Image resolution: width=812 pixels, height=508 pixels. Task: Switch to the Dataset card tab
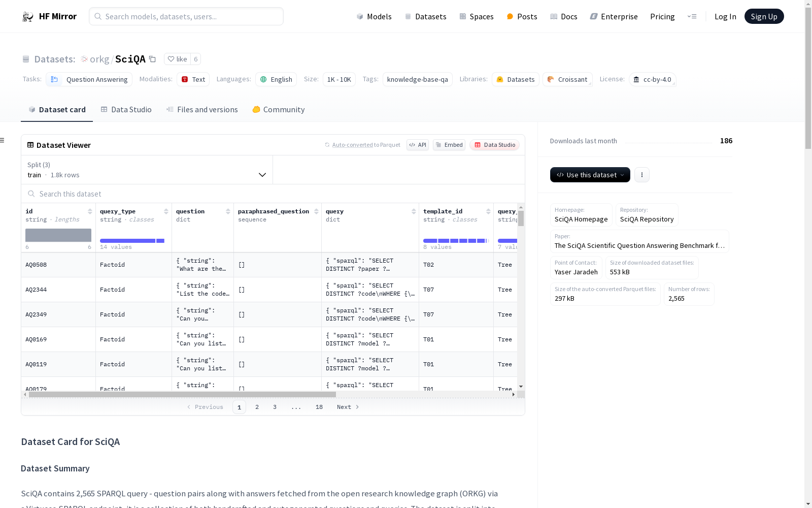point(57,110)
